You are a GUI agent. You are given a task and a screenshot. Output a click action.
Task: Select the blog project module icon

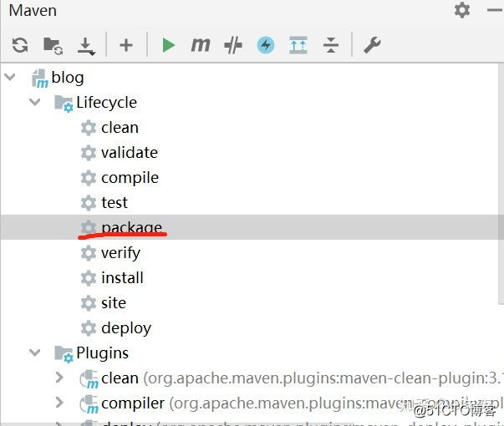coord(40,79)
